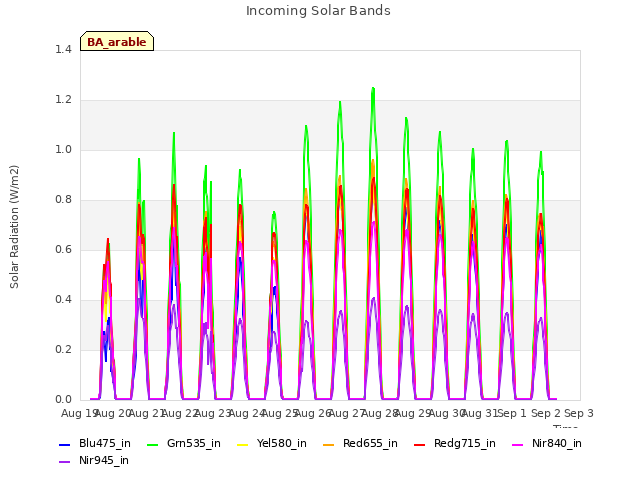Click the Aug 22 x-axis date label

tap(180, 413)
